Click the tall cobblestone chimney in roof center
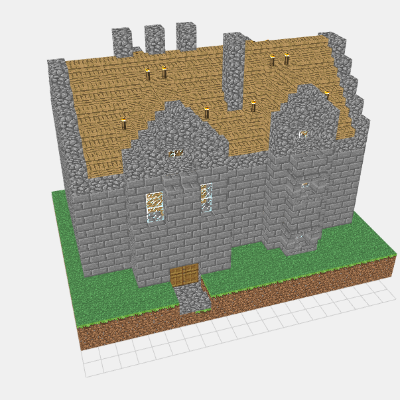 click(x=235, y=71)
